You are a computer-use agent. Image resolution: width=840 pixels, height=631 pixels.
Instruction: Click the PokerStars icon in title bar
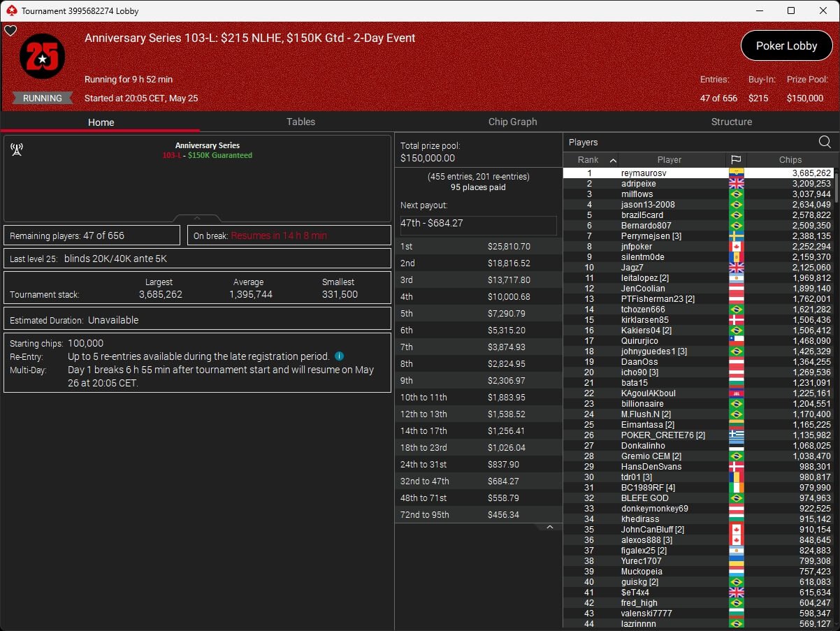pyautogui.click(x=11, y=10)
